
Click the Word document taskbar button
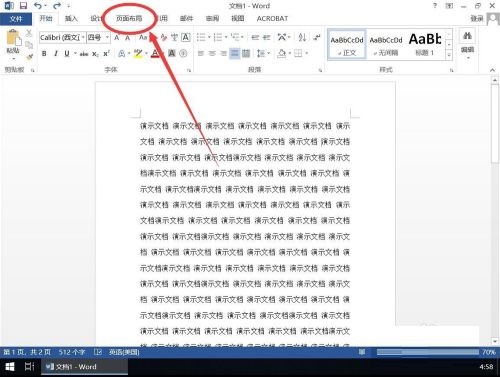85,367
